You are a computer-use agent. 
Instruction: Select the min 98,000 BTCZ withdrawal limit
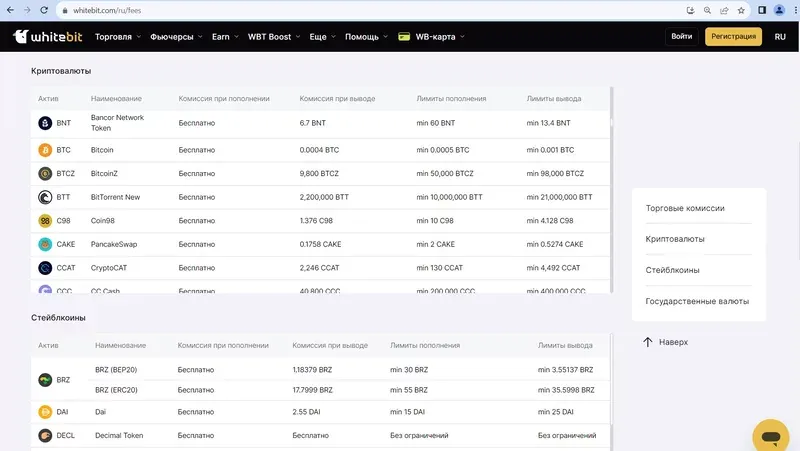pos(555,173)
